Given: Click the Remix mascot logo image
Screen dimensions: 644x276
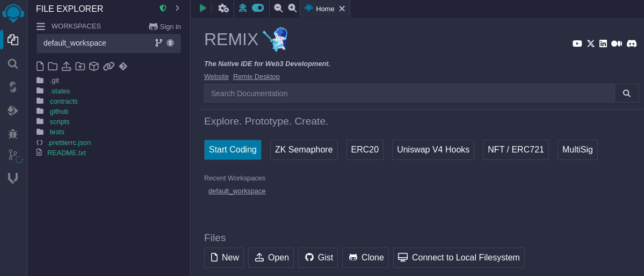Looking at the screenshot, I should pos(276,39).
